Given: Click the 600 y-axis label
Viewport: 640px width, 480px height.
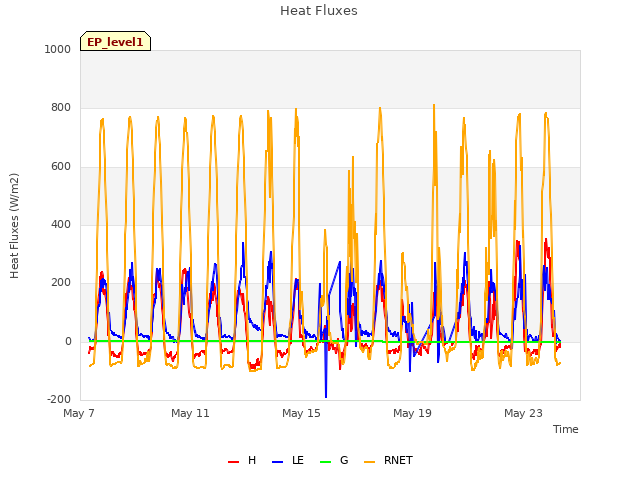Looking at the screenshot, I should pos(61,167).
